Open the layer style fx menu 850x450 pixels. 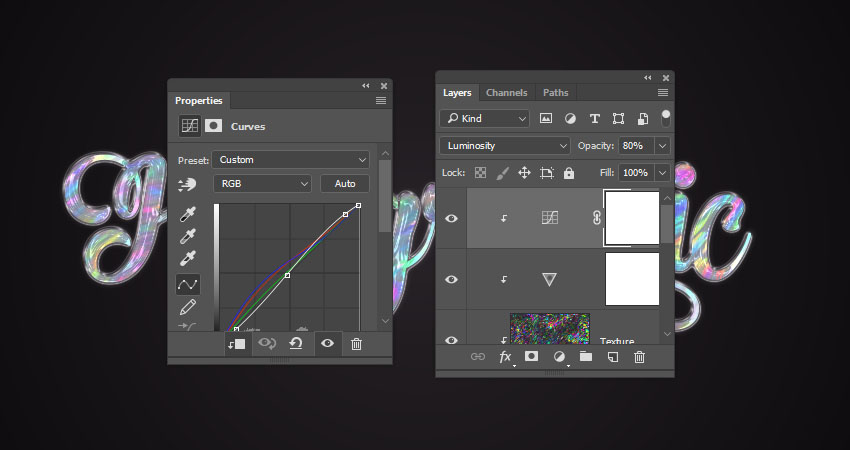click(505, 356)
